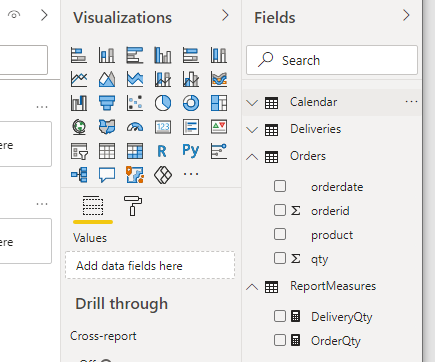Pick the scatter chart visual
Viewport: 435px width, 362px height.
pos(135,103)
